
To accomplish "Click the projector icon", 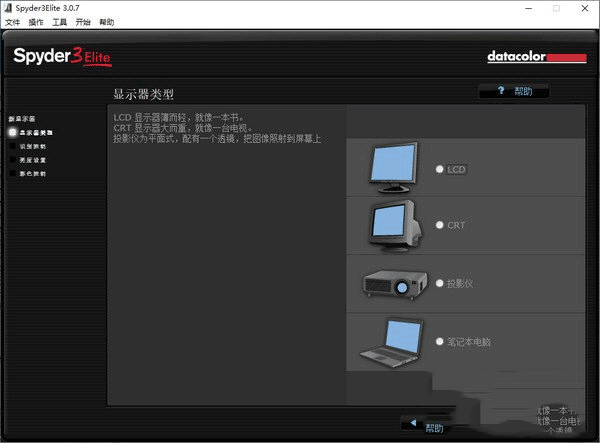I will 394,284.
